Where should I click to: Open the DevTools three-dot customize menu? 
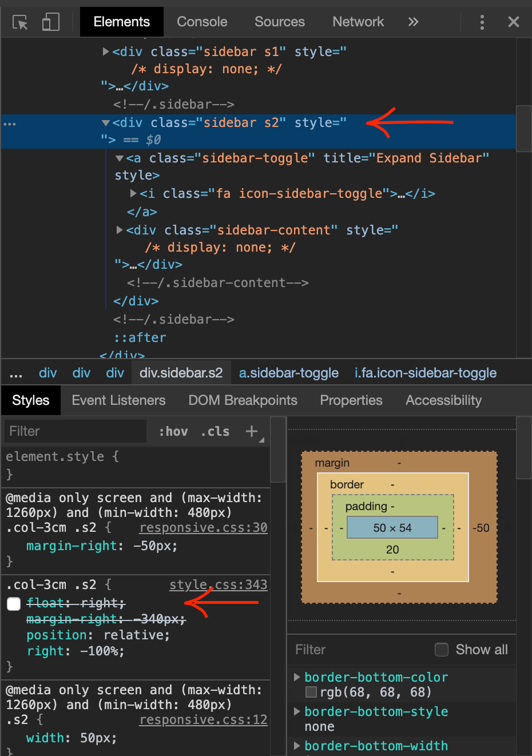[x=482, y=22]
